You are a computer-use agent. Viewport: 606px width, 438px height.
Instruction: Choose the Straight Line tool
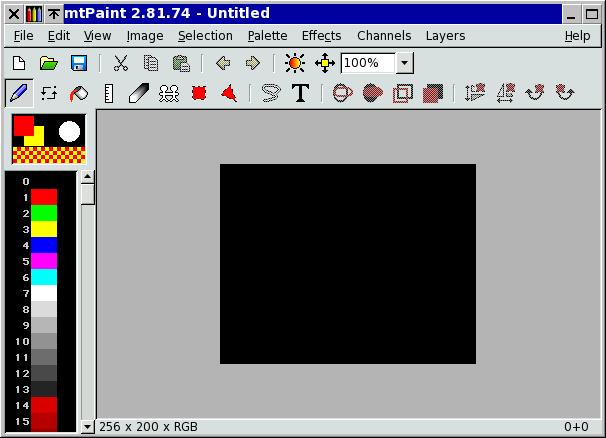point(109,93)
